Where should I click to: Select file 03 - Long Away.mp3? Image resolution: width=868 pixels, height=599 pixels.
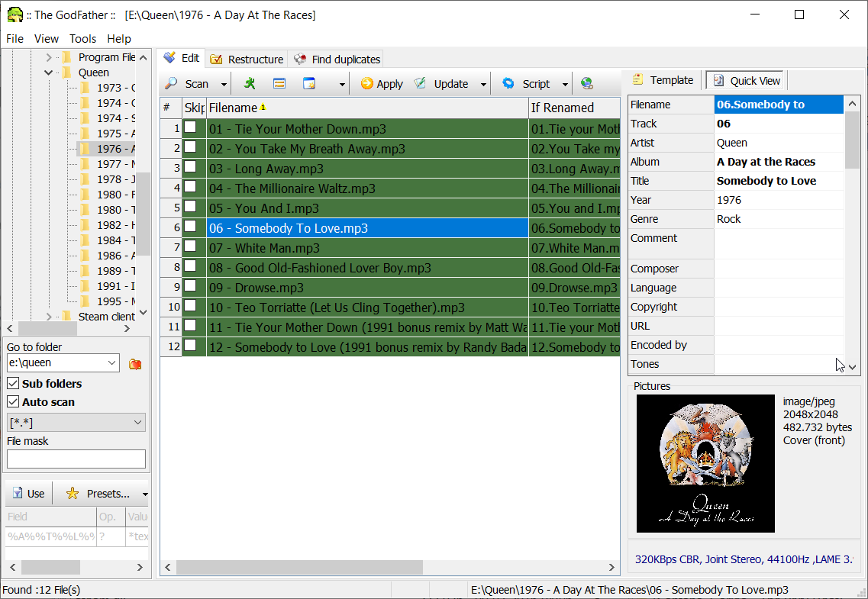[x=367, y=168]
